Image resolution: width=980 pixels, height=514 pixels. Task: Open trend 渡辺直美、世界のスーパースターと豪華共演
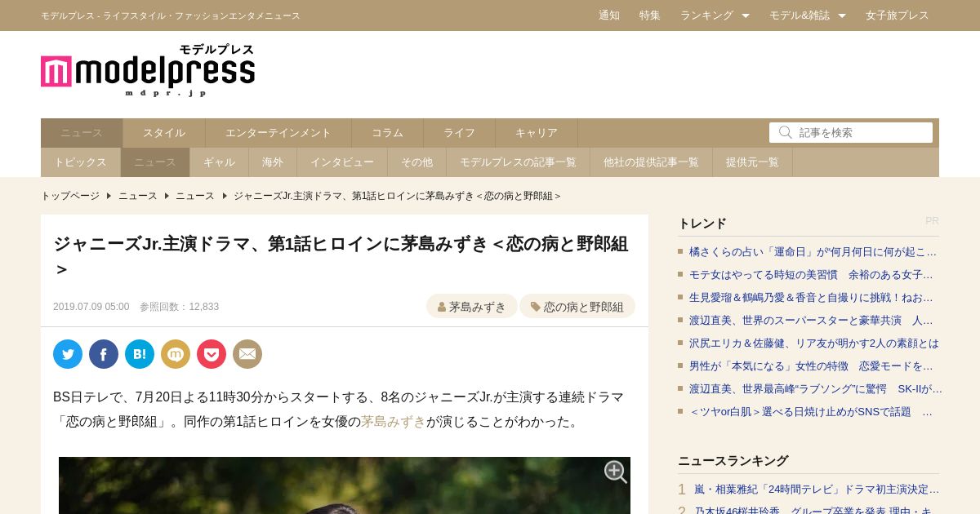811,321
